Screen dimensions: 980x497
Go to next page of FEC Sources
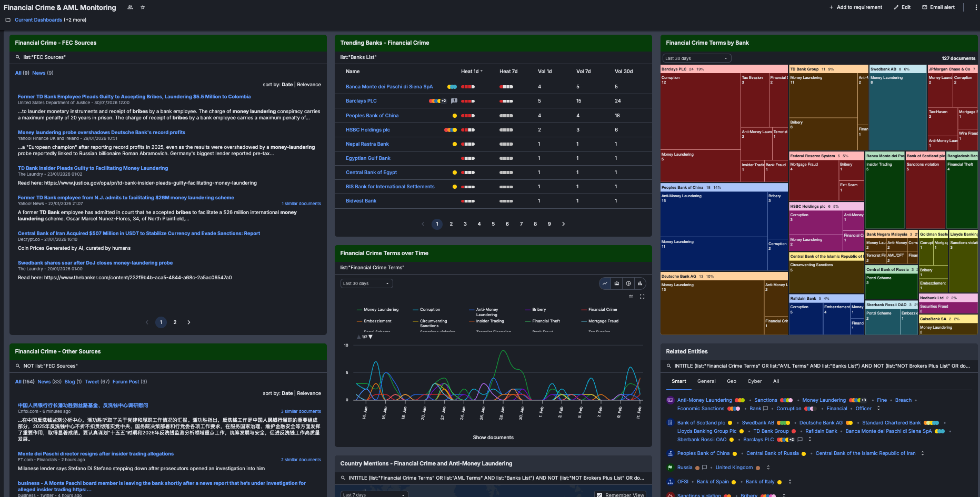coord(189,322)
